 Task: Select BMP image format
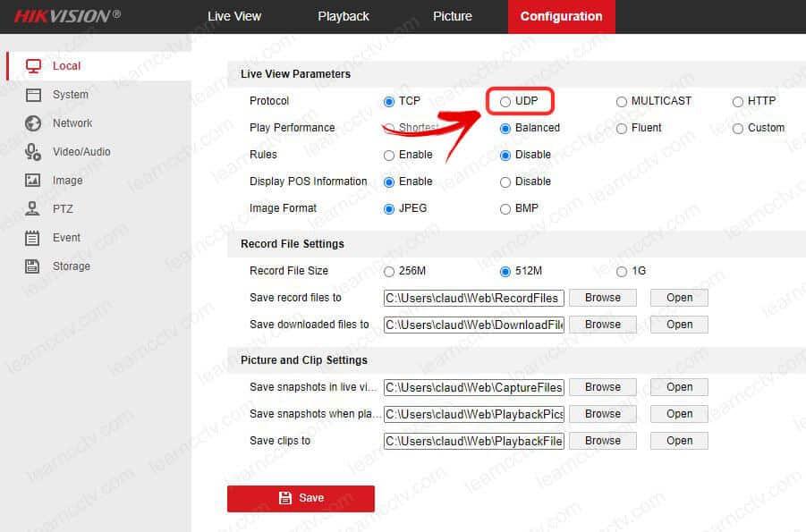tap(505, 208)
